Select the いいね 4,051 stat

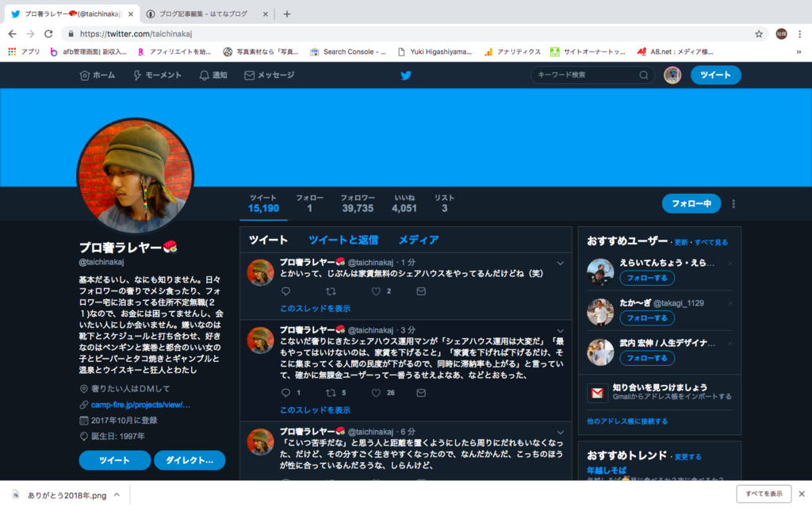click(x=404, y=204)
